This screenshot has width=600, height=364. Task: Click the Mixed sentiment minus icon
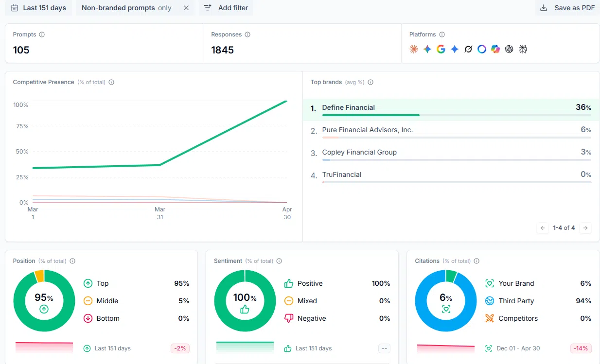pos(289,301)
